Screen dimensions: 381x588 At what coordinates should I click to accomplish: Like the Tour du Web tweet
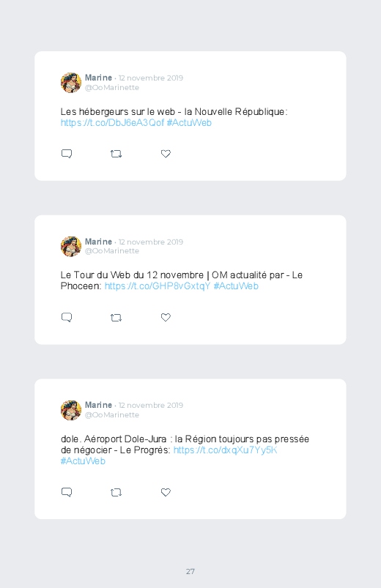tap(166, 317)
